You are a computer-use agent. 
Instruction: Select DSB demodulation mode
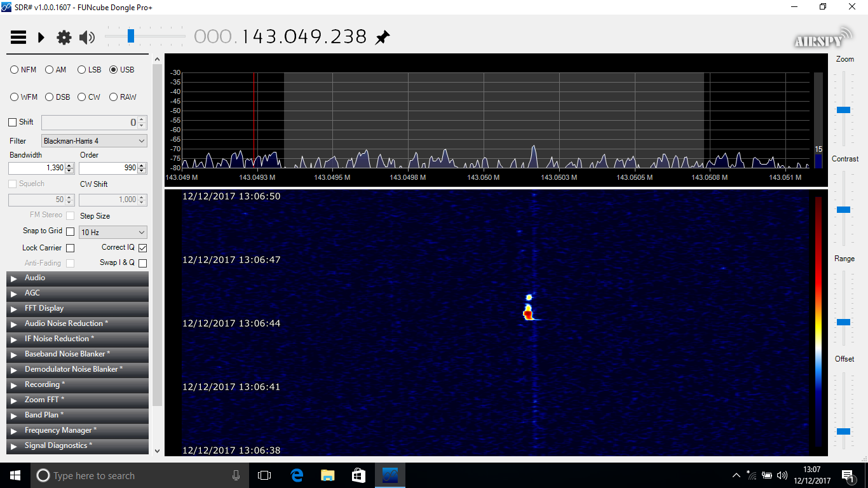click(58, 97)
